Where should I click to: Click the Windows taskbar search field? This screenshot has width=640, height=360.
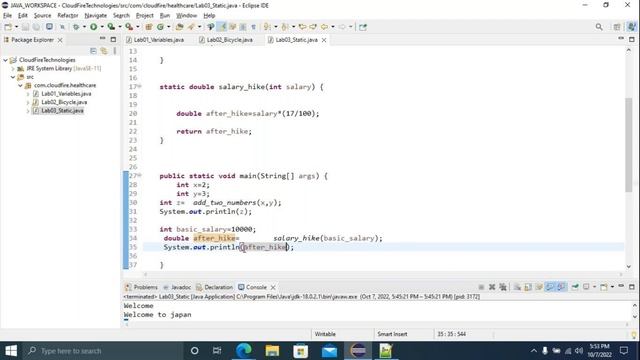[x=102, y=351]
